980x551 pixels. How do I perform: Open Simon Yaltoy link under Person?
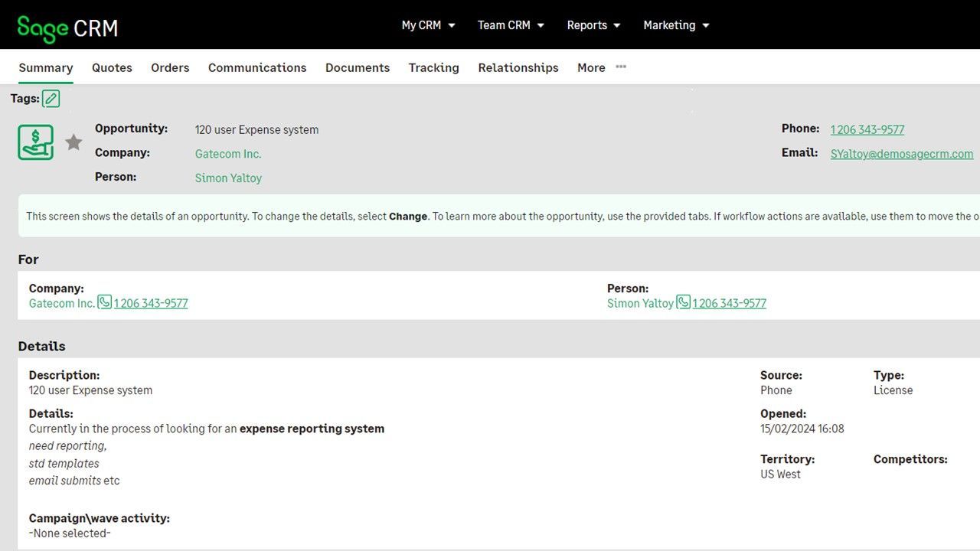click(640, 303)
